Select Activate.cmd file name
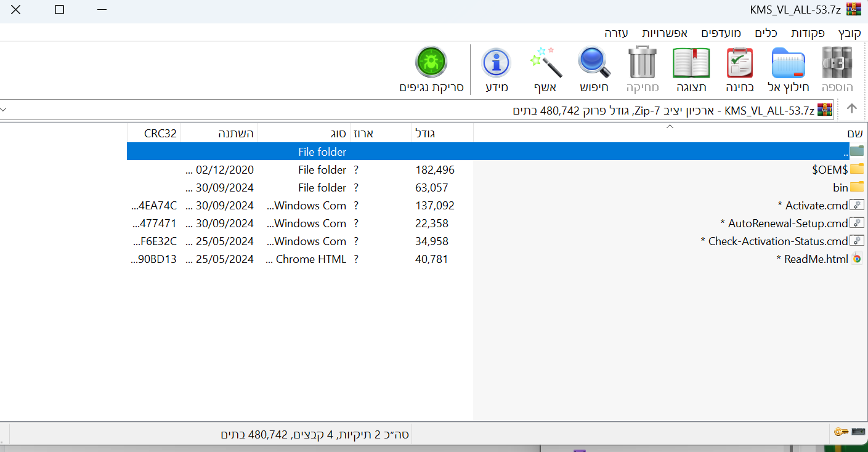Image resolution: width=868 pixels, height=452 pixels. [813, 206]
